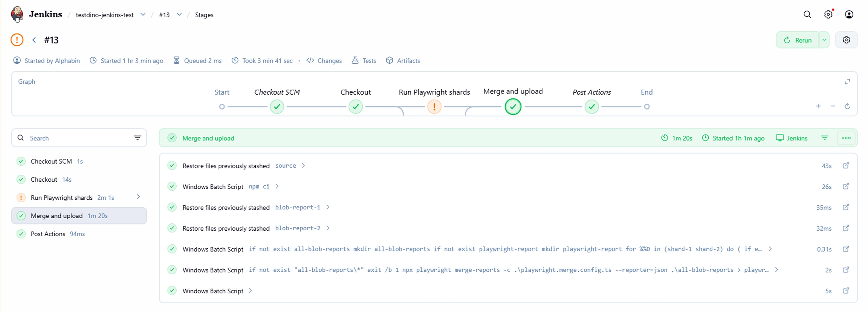Focus the stage Search field
The width and height of the screenshot is (868, 312).
79,138
